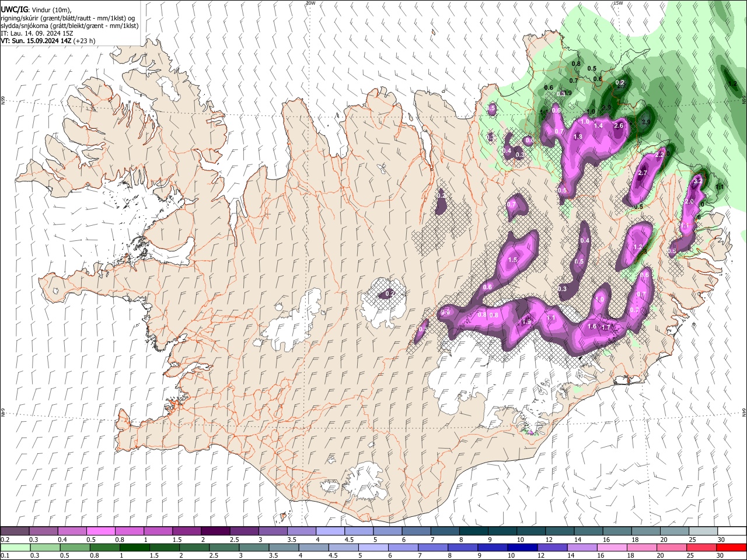
Task: Click the UWC/IG title text
Action: 14,10
